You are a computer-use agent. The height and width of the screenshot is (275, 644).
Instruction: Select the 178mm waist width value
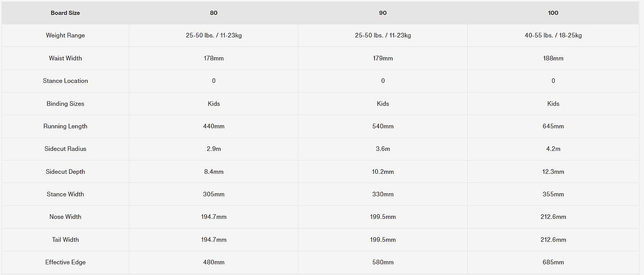pyautogui.click(x=214, y=58)
